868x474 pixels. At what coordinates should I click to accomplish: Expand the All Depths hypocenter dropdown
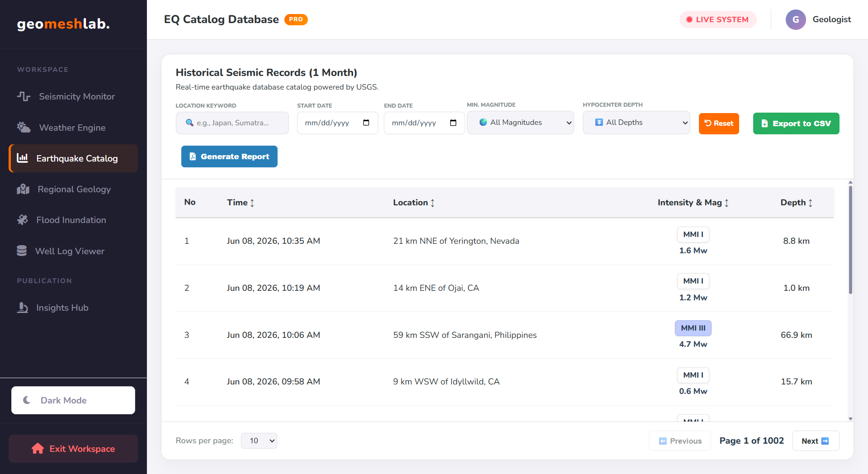pyautogui.click(x=637, y=123)
